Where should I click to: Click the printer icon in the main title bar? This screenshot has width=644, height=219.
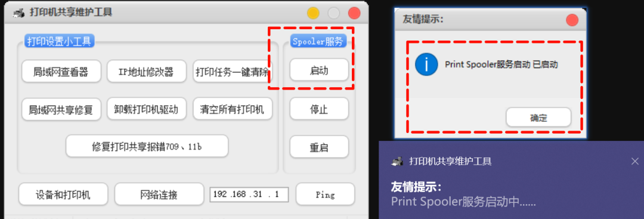(x=18, y=13)
